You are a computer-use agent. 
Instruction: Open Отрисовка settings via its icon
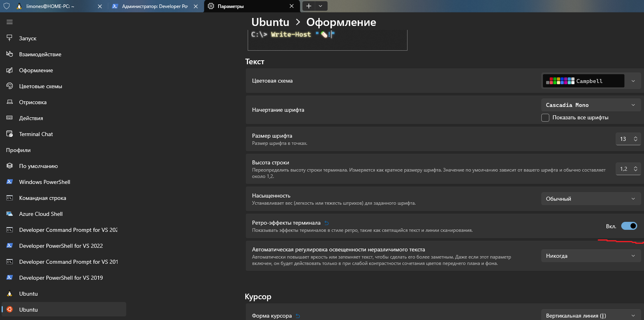tap(10, 102)
